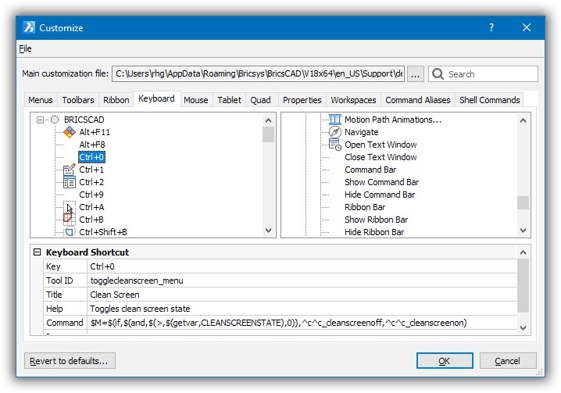Select the Keyboard tab
The width and height of the screenshot is (561, 393).
(156, 99)
